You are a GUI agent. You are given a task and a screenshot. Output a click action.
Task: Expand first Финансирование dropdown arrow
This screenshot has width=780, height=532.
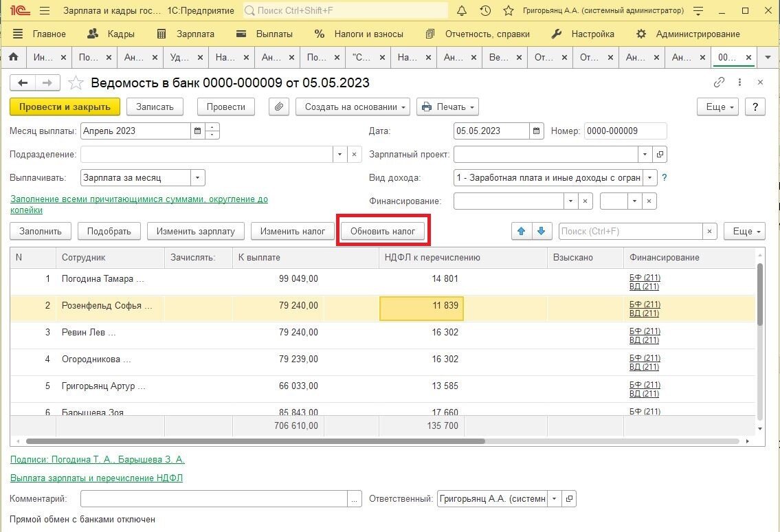click(570, 201)
